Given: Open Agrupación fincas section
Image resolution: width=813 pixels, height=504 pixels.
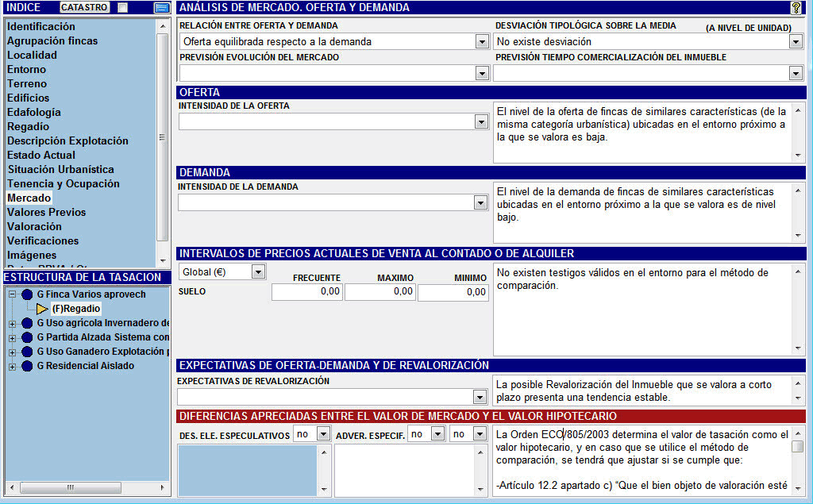Looking at the screenshot, I should point(52,40).
